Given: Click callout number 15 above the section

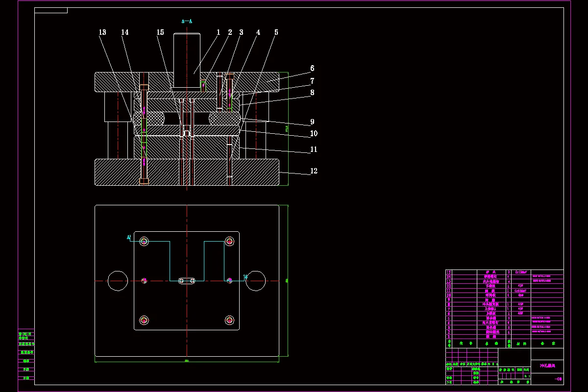Looking at the screenshot, I should pos(160,32).
